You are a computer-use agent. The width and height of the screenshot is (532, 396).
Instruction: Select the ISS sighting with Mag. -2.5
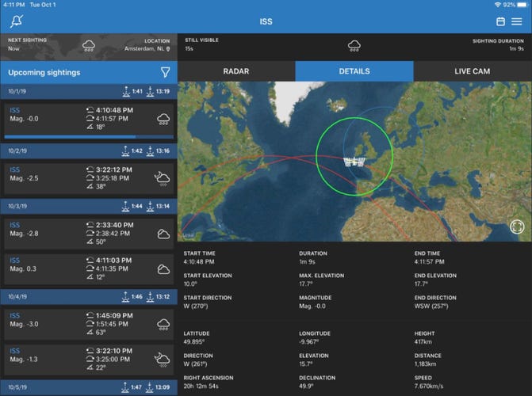(89, 178)
